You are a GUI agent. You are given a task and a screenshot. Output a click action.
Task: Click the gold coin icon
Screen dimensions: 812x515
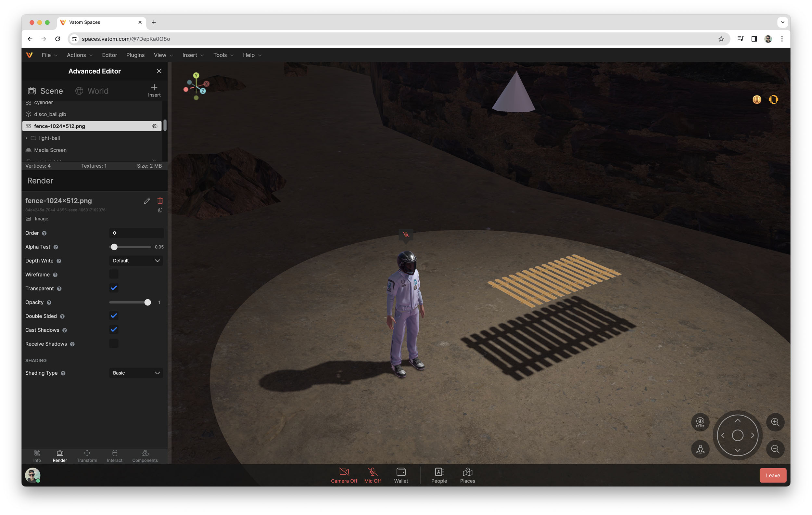click(757, 99)
